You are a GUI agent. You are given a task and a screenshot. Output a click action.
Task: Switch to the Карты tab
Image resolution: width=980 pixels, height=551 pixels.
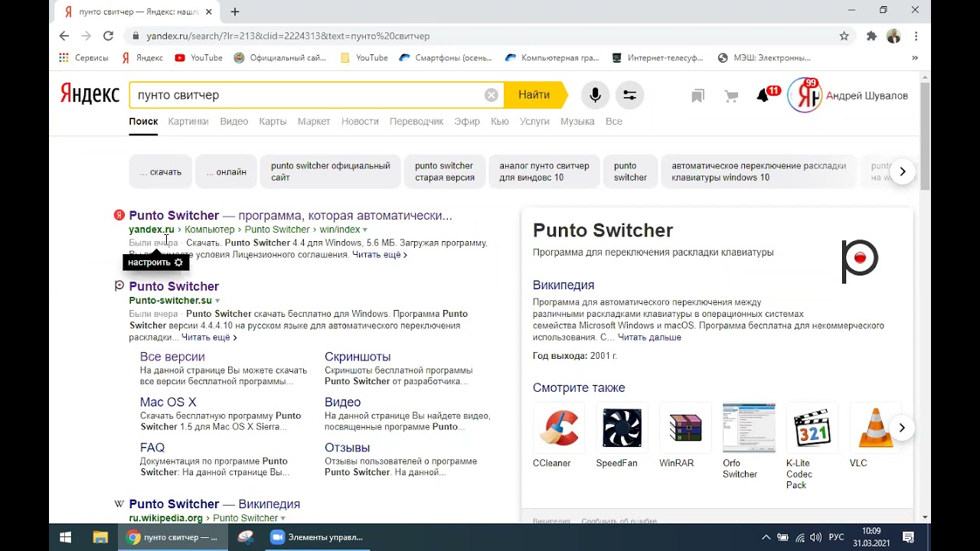coord(273,122)
